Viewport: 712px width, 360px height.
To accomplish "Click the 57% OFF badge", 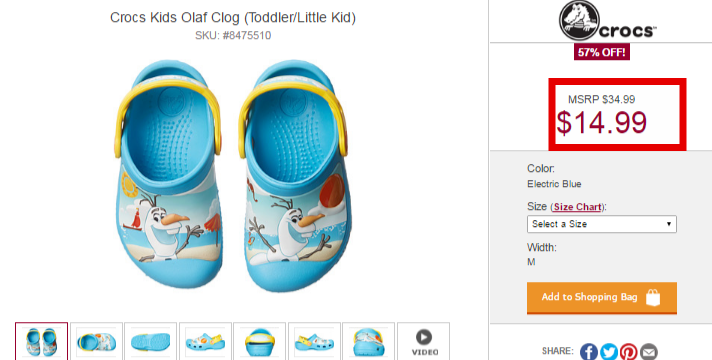I will click(x=602, y=52).
